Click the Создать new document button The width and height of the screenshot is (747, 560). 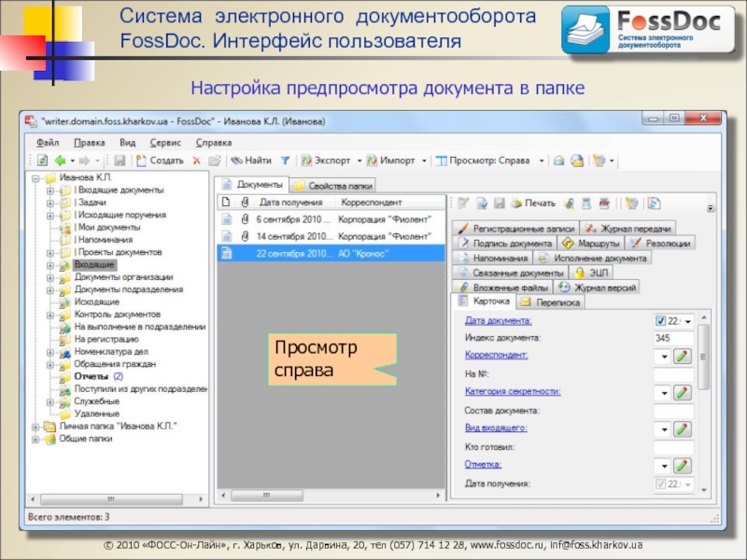point(160,161)
